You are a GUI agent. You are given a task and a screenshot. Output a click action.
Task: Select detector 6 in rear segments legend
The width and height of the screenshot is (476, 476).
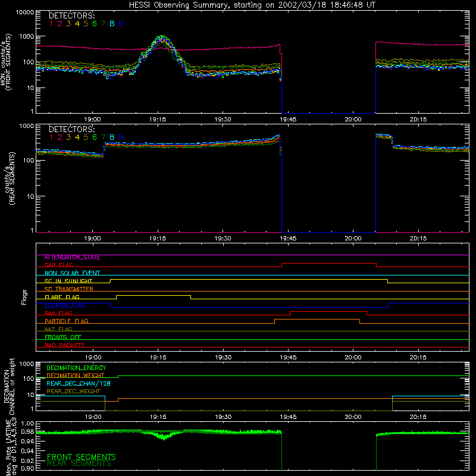pyautogui.click(x=95, y=137)
